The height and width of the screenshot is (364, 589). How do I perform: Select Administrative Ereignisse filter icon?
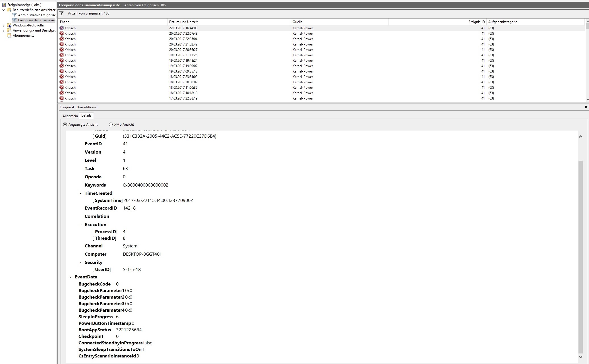(x=15, y=15)
